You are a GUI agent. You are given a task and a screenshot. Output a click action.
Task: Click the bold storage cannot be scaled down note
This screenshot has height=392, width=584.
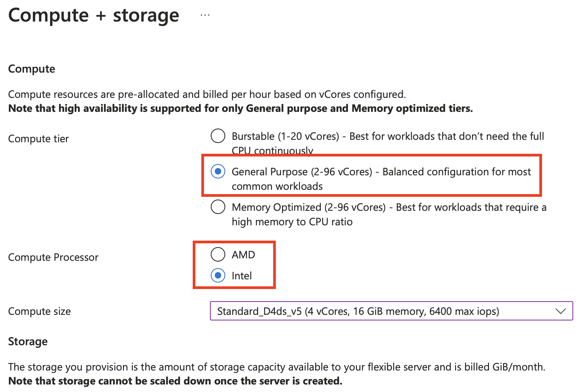[x=175, y=381]
